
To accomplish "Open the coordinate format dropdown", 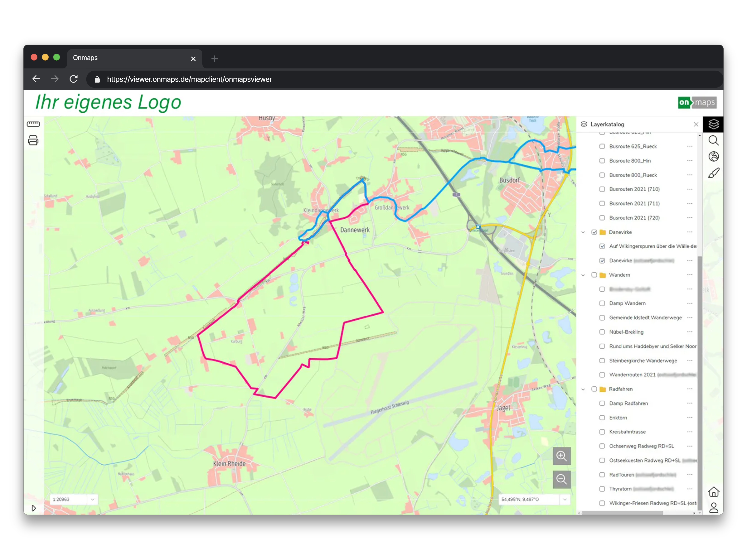I will tap(565, 499).
